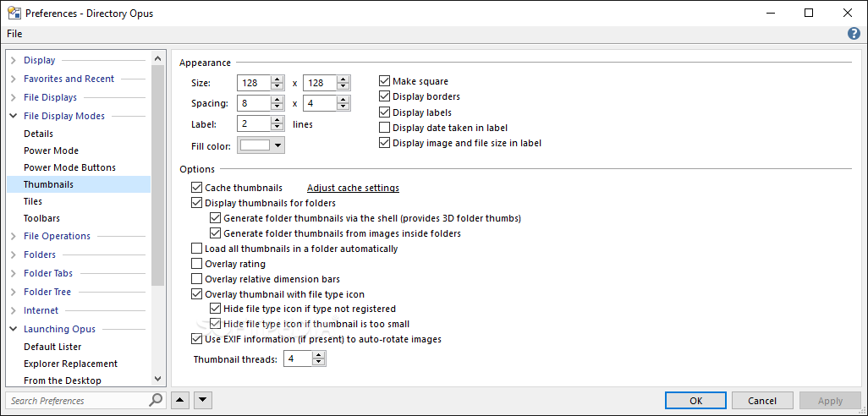Increase horizontal spacing value
This screenshot has height=416, width=868.
point(277,100)
